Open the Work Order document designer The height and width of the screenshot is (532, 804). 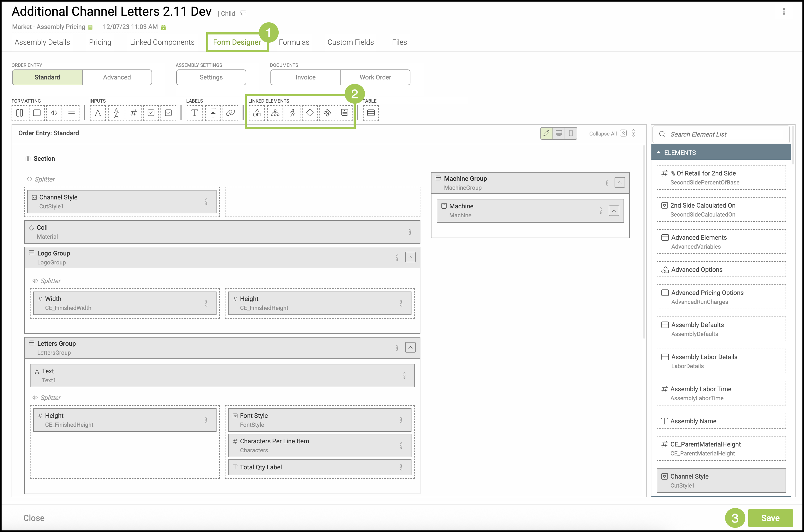(375, 77)
